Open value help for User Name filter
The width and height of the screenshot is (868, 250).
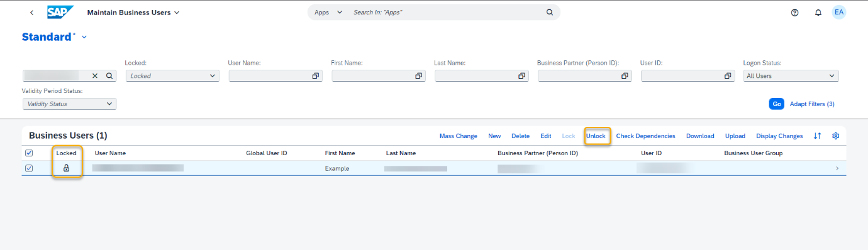315,75
